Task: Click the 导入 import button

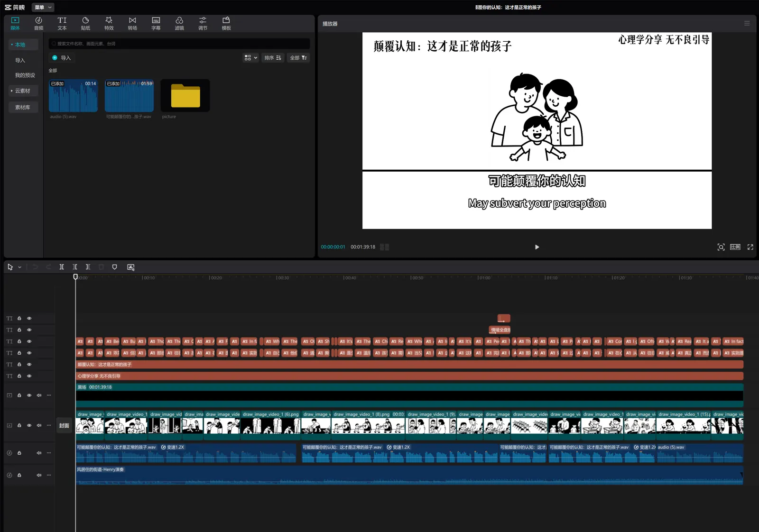Action: click(62, 58)
